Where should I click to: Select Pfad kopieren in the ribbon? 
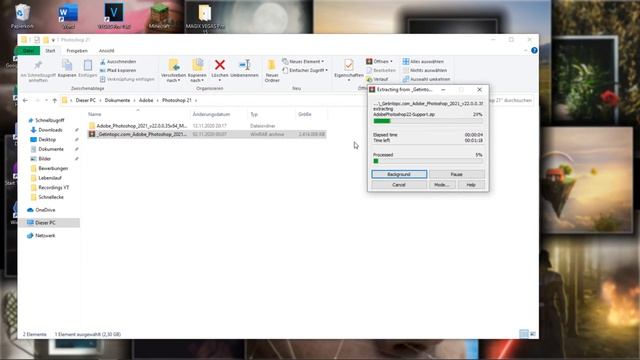click(x=118, y=70)
